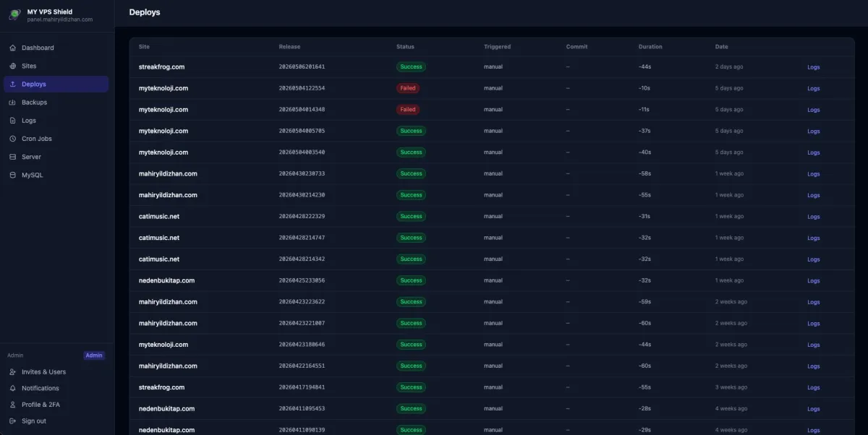This screenshot has width=868, height=435.
Task: Click '2 days ago' date cell
Action: pos(729,66)
